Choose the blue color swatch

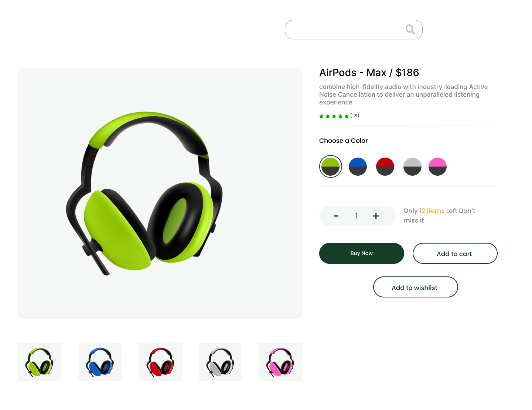click(358, 166)
